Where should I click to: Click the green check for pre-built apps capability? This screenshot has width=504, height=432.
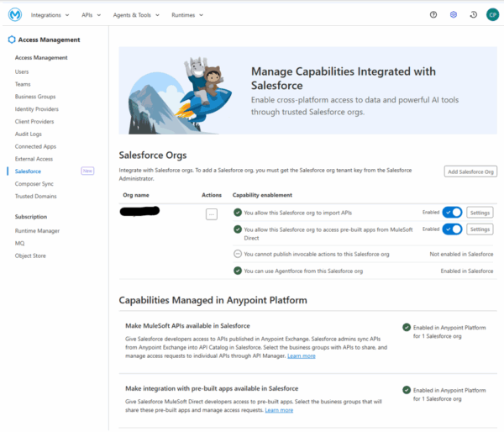click(x=407, y=390)
